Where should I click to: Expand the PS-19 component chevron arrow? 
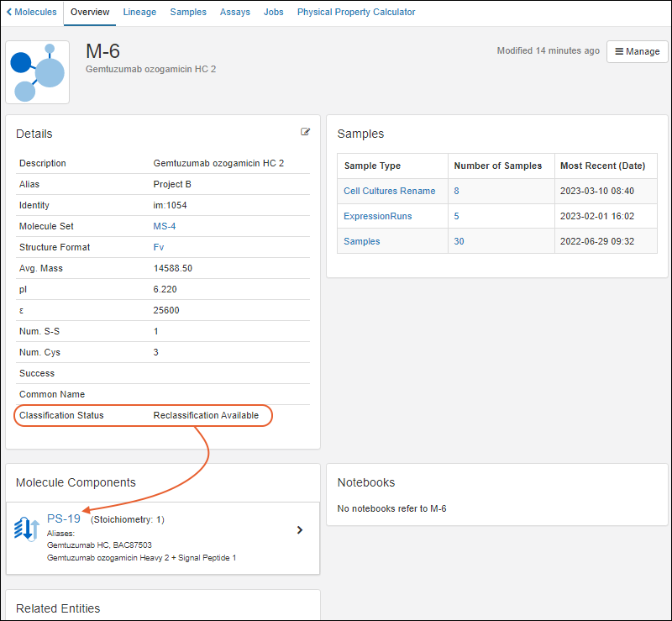coord(301,530)
